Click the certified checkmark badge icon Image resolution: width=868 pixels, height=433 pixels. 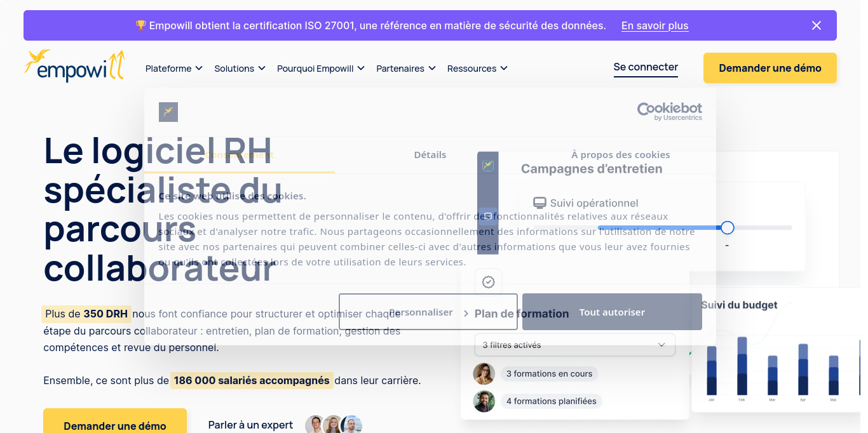tap(488, 281)
